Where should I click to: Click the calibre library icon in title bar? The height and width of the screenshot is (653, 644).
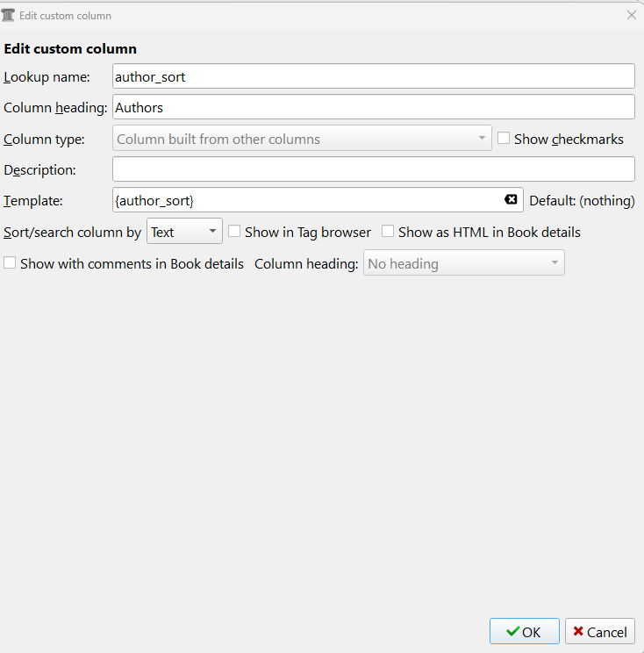pos(9,16)
